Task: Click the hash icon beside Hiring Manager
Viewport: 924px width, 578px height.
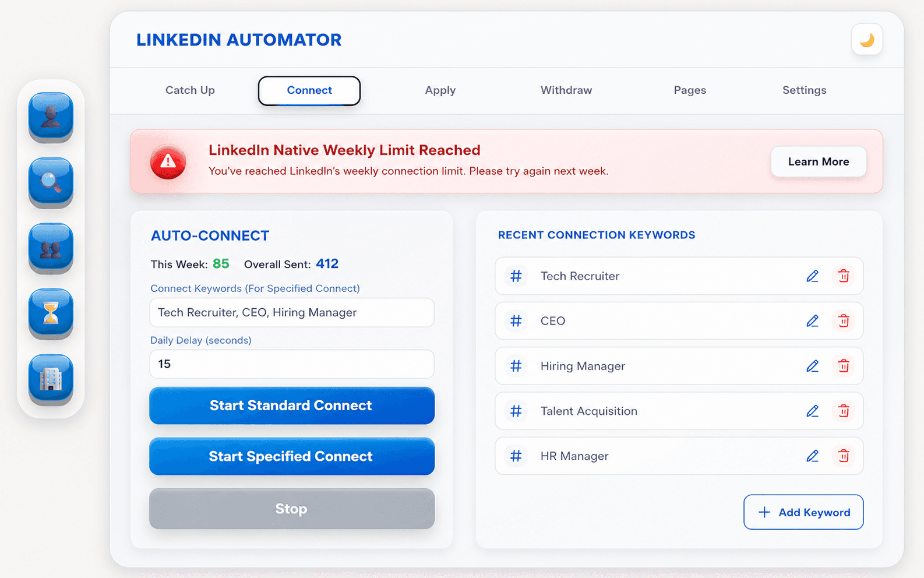Action: [x=516, y=366]
